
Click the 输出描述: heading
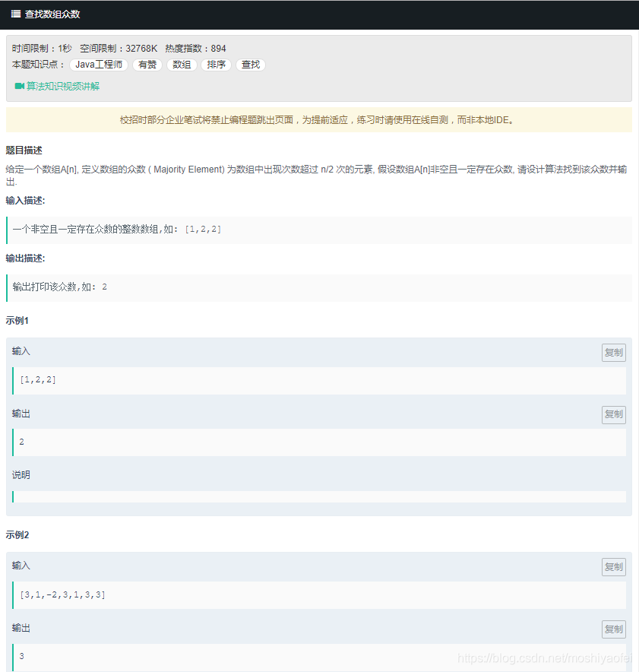pos(25,258)
